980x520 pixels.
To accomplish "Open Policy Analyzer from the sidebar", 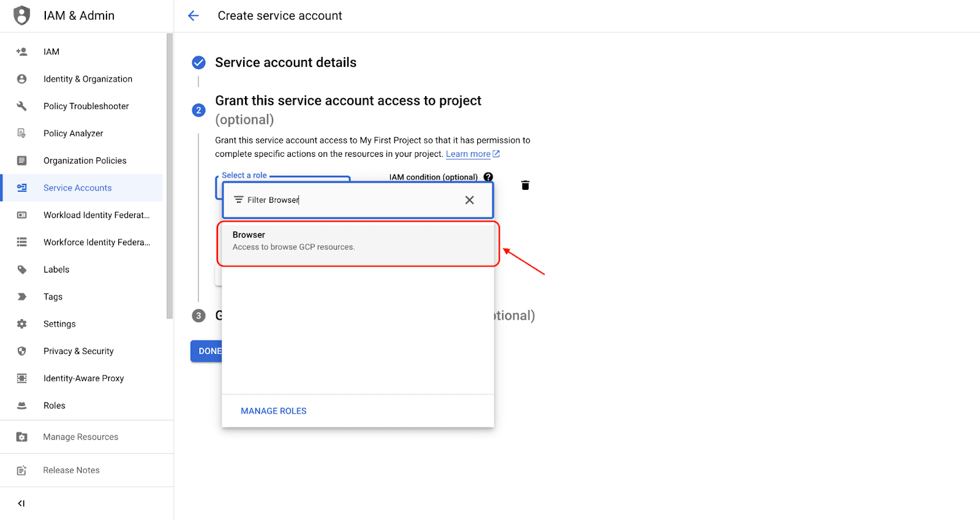I will (73, 134).
